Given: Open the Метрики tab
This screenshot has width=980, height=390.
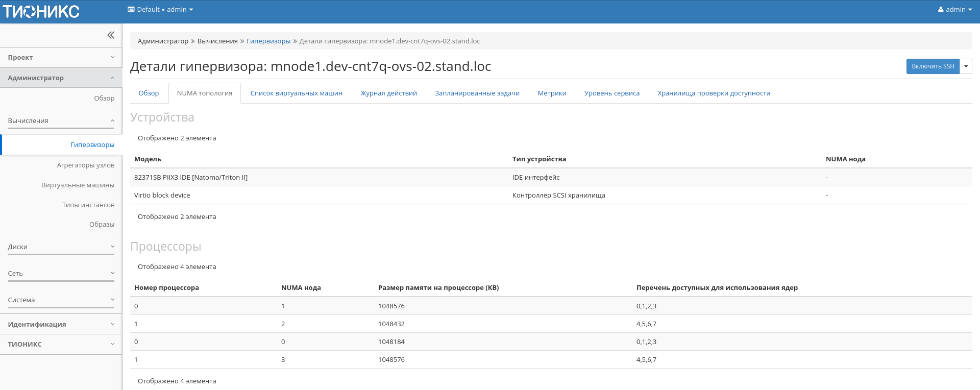Looking at the screenshot, I should coord(552,93).
